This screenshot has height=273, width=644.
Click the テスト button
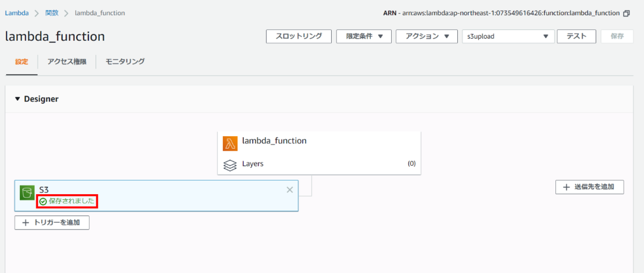pos(577,36)
